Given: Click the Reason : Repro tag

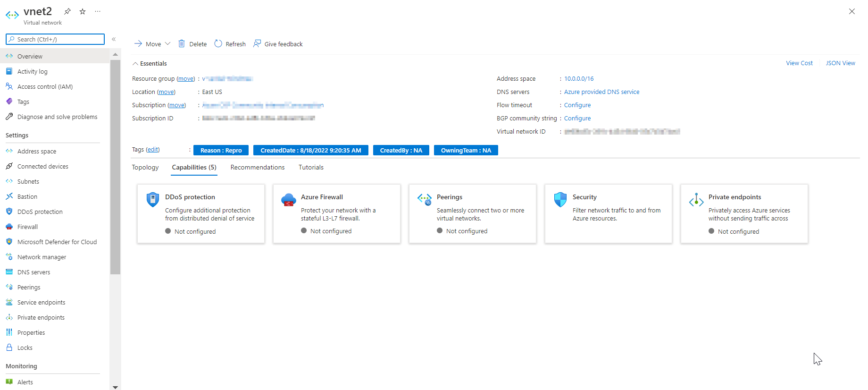Looking at the screenshot, I should coord(221,150).
